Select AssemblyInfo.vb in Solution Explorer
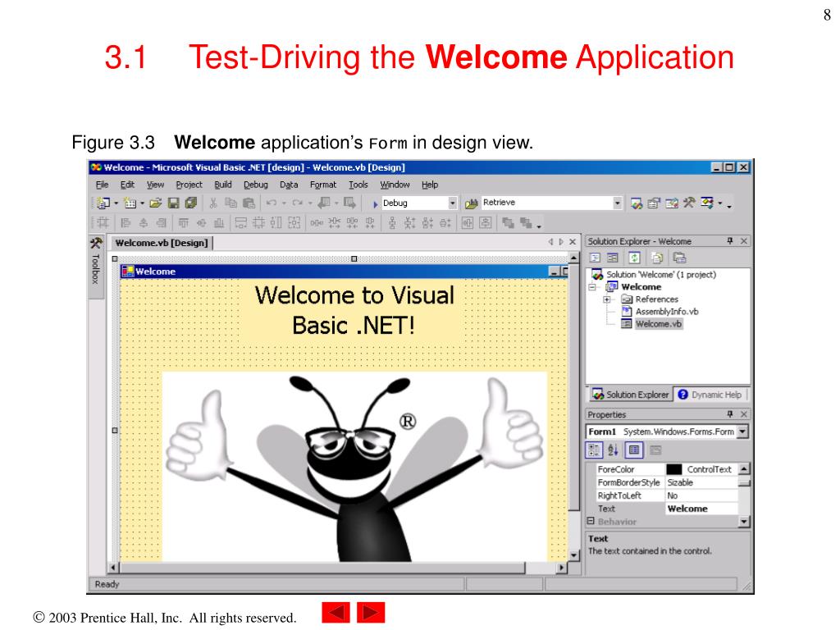The height and width of the screenshot is (630, 840). pos(667,312)
